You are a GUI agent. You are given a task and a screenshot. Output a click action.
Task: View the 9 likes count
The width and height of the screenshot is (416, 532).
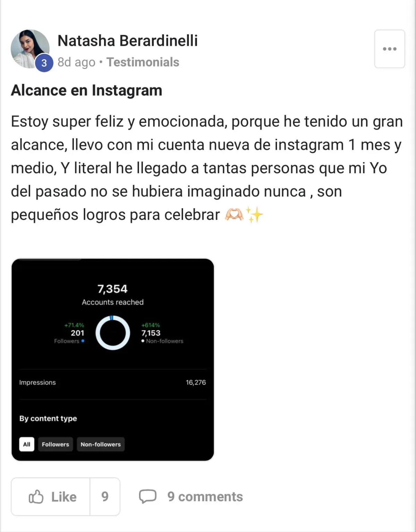pos(105,497)
